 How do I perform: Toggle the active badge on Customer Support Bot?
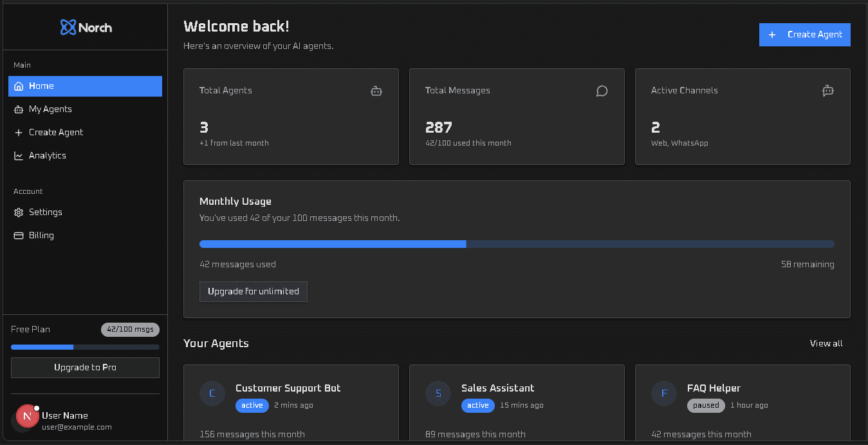pyautogui.click(x=252, y=405)
